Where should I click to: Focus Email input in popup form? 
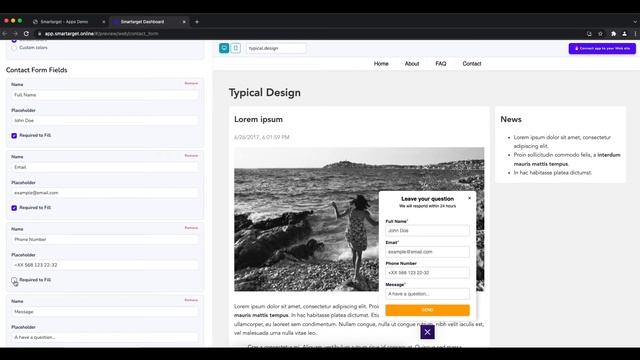point(427,252)
